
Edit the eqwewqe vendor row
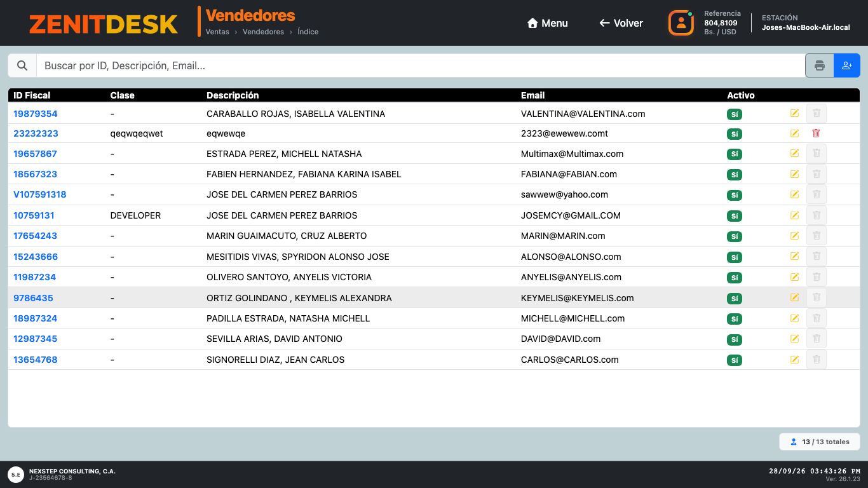click(x=794, y=133)
